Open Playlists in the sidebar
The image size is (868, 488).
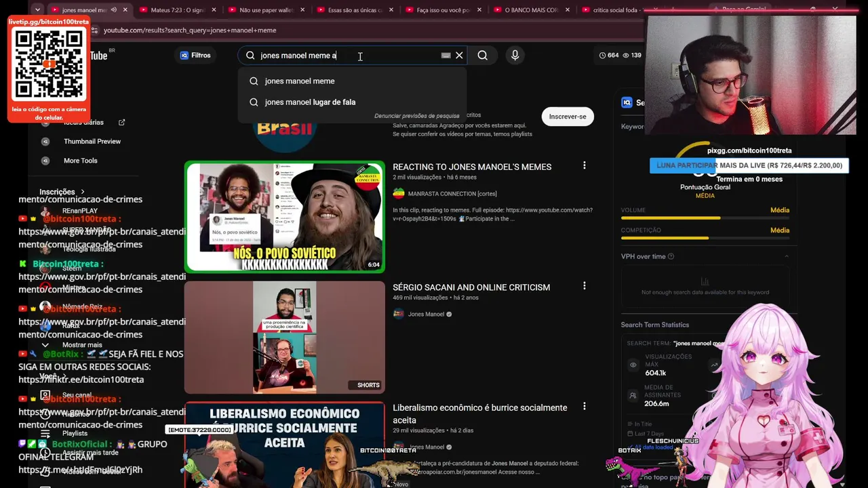75,433
